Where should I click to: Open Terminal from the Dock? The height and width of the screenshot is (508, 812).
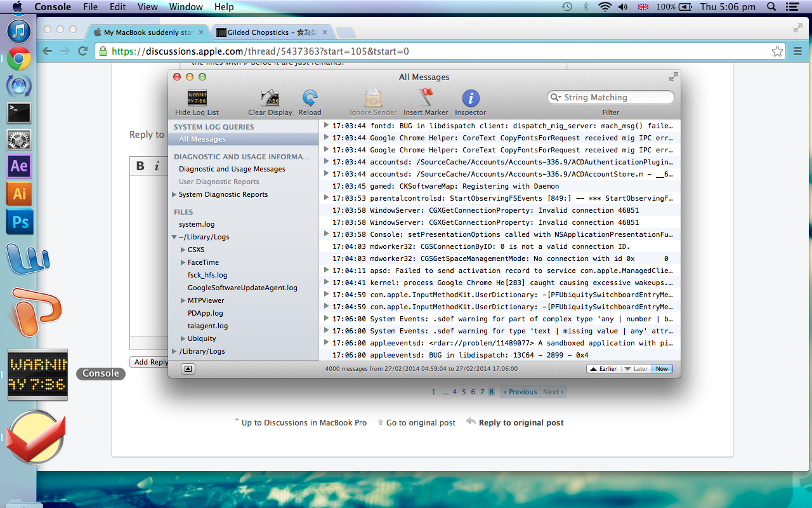19,113
